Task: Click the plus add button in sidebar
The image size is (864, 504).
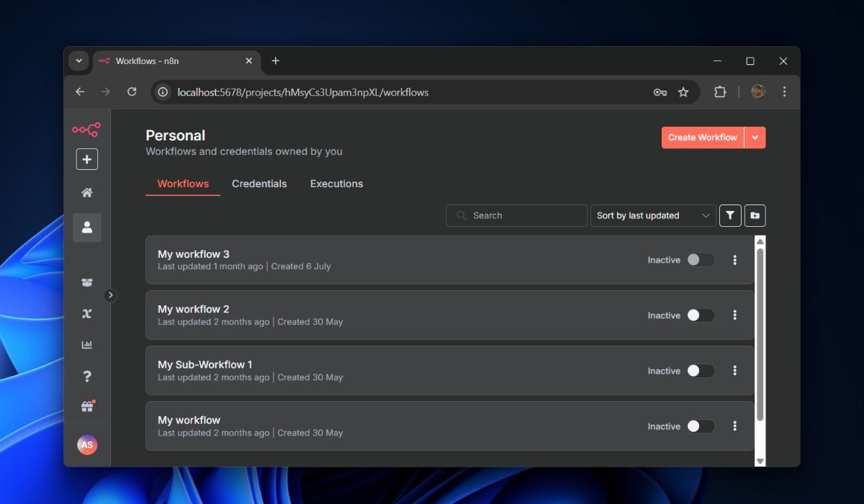Action: pos(87,159)
